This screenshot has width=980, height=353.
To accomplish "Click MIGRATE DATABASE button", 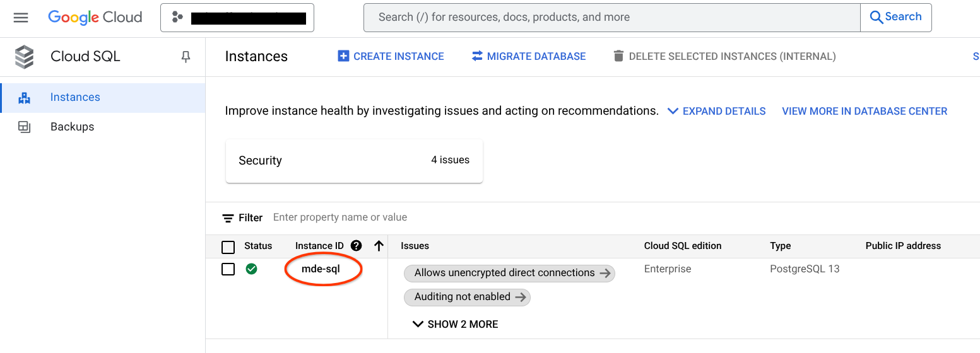I will coord(529,57).
